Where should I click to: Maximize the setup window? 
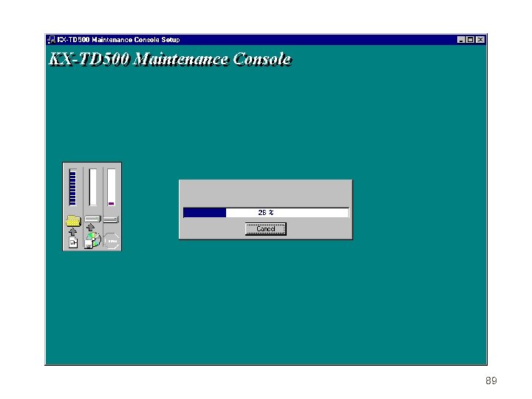coord(470,40)
